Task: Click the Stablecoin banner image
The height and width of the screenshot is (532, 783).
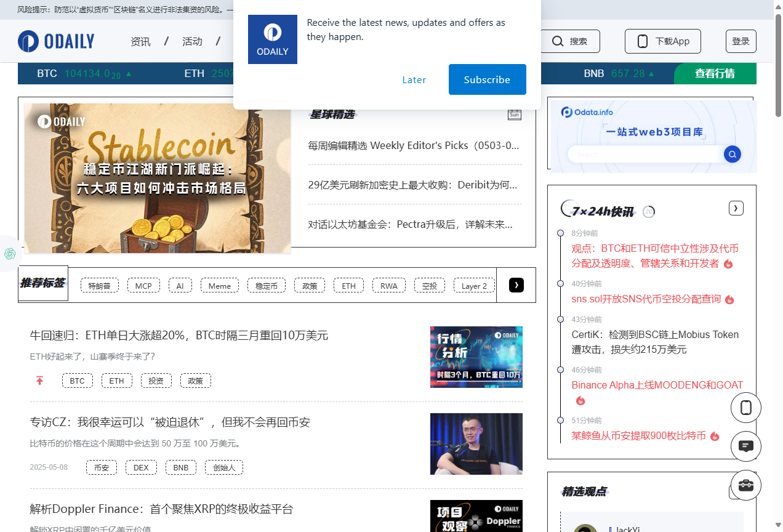Action: pyautogui.click(x=157, y=178)
